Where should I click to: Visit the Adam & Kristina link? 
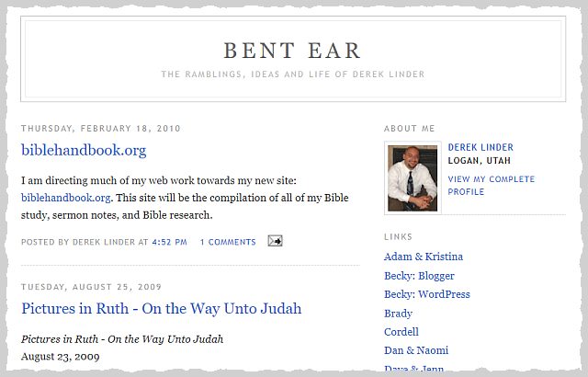(x=423, y=257)
